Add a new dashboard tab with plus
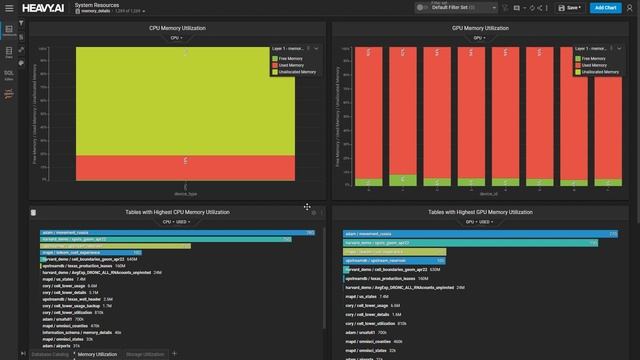 pyautogui.click(x=174, y=353)
